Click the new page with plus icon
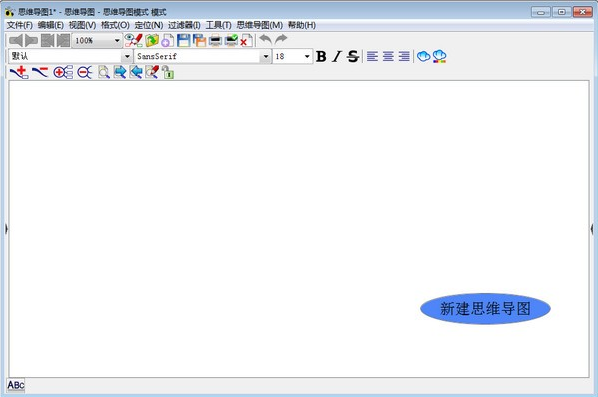598x397 pixels. tap(167, 40)
